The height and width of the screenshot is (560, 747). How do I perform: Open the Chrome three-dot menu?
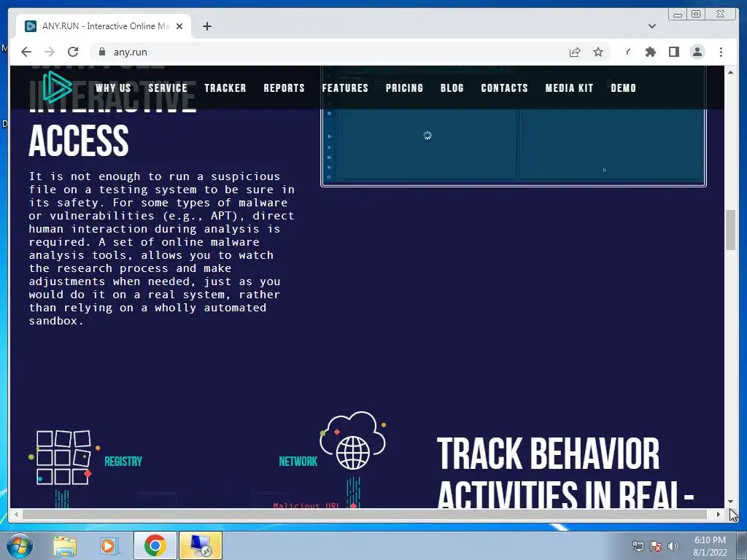click(721, 52)
